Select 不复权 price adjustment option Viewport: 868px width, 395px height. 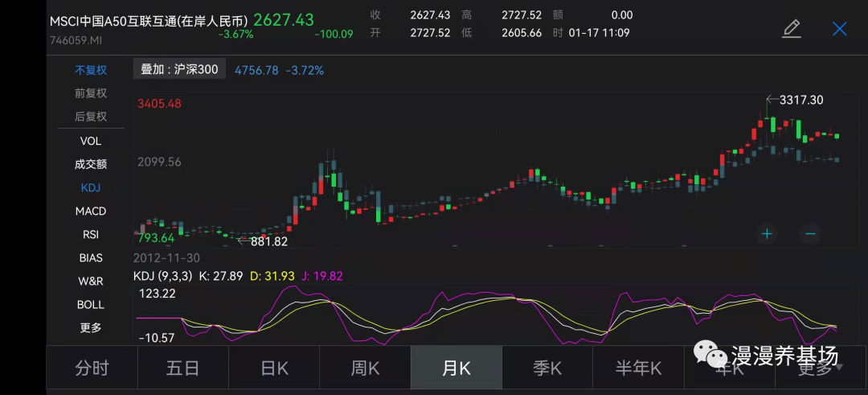coord(91,70)
